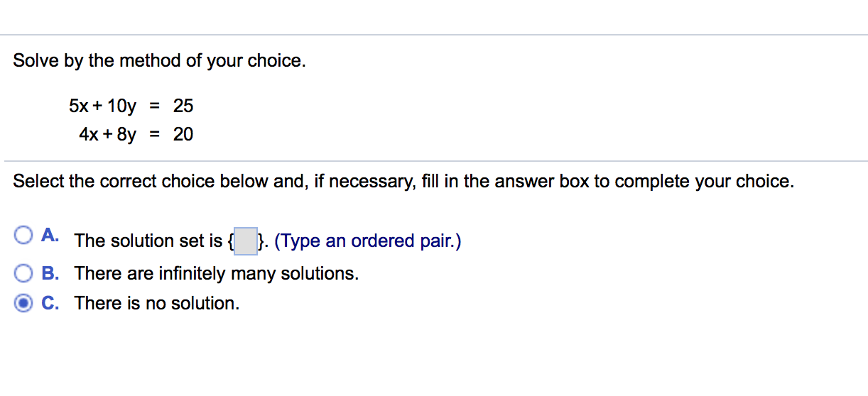Click the equals sign of the first equation
Viewport: 868px width, 396px height.
tap(155, 106)
